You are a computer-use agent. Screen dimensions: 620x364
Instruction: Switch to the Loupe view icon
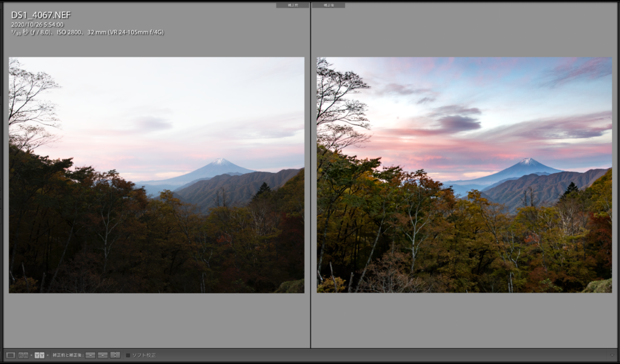click(10, 355)
